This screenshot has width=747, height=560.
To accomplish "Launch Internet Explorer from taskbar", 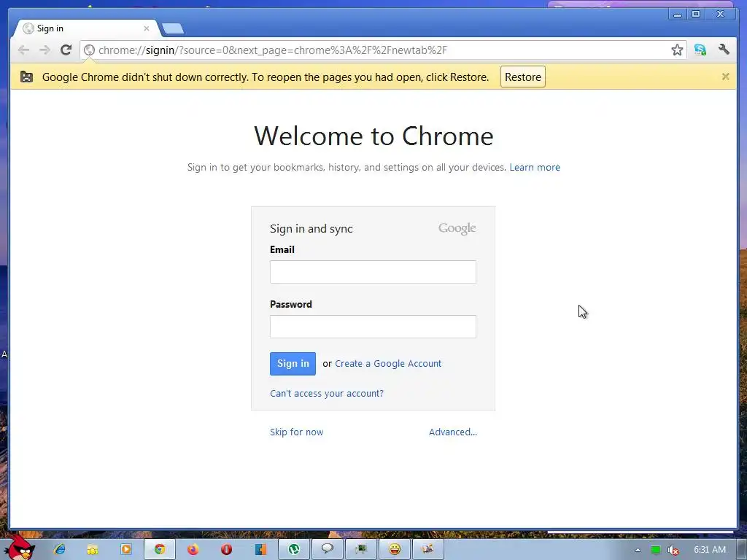I will coord(60,550).
